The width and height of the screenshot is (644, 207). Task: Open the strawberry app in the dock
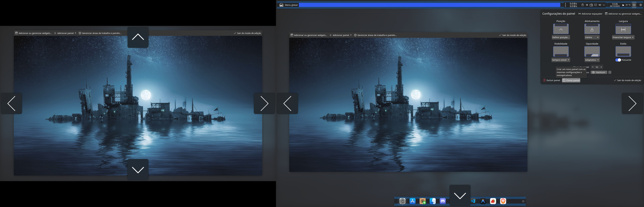click(x=493, y=201)
